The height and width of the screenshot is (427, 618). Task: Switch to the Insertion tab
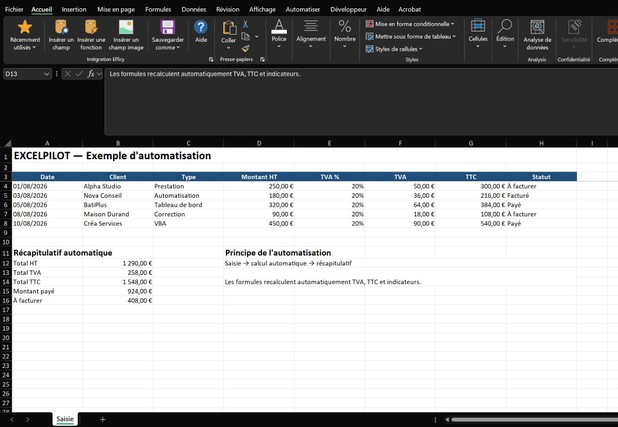[74, 9]
